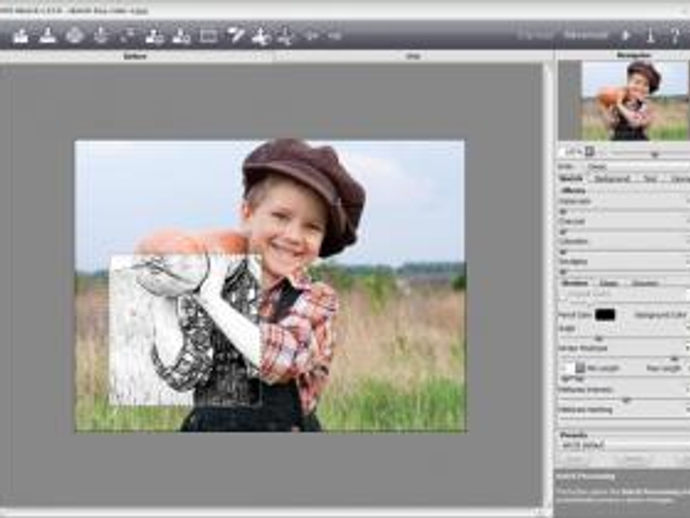This screenshot has height=518, width=690.
Task: Select the partly visible fourth settings tab
Action: [x=679, y=178]
